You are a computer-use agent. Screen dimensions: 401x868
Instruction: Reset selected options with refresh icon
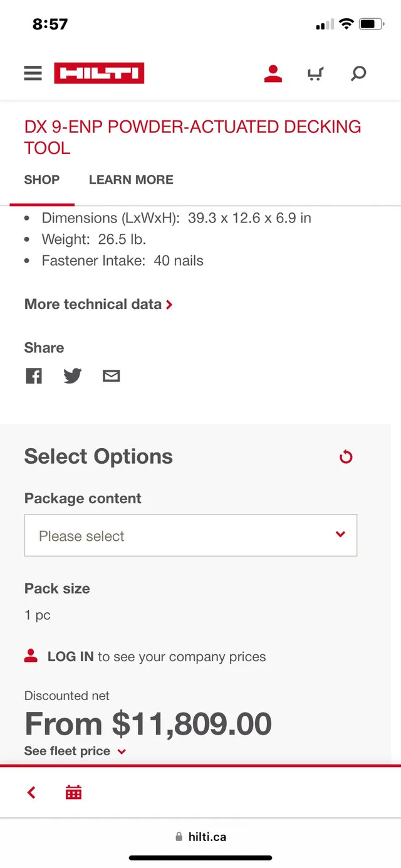click(346, 457)
